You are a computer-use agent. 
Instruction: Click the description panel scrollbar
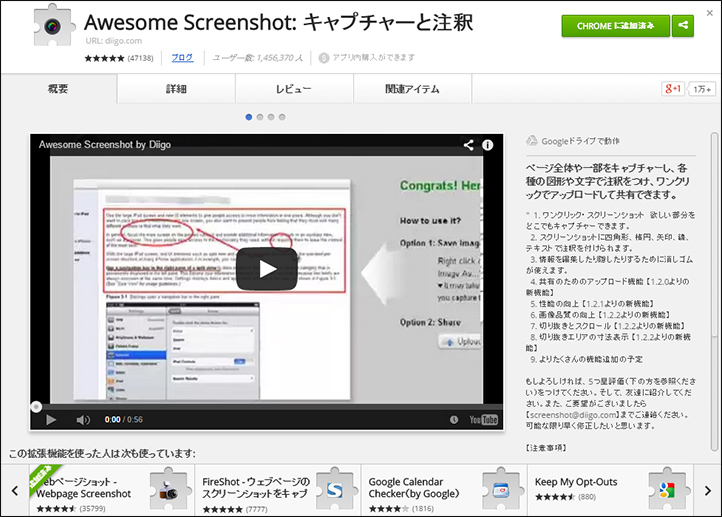click(714, 292)
